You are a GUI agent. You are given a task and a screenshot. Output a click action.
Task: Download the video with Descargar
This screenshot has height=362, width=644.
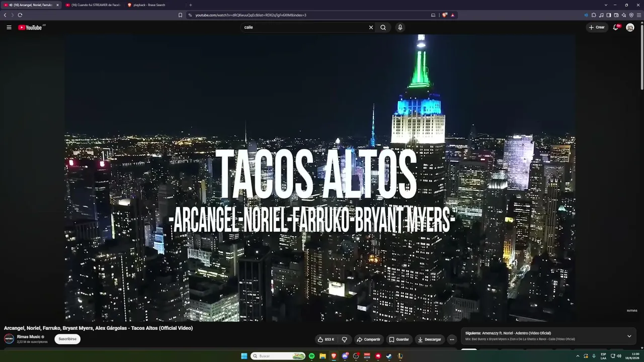click(430, 339)
